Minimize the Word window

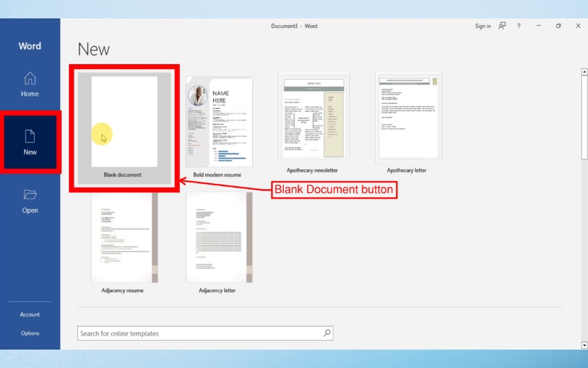(x=539, y=26)
